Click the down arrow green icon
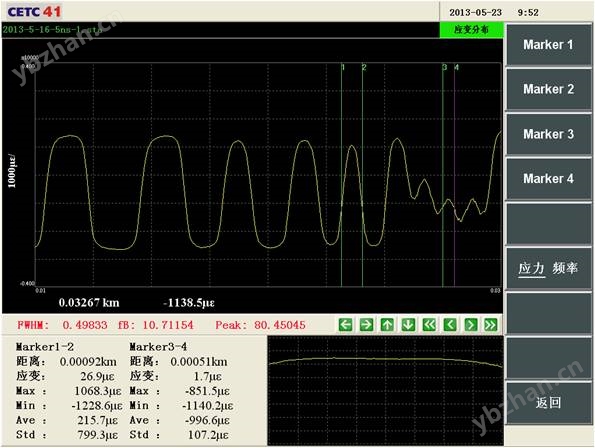The width and height of the screenshot is (595, 448). point(408,325)
